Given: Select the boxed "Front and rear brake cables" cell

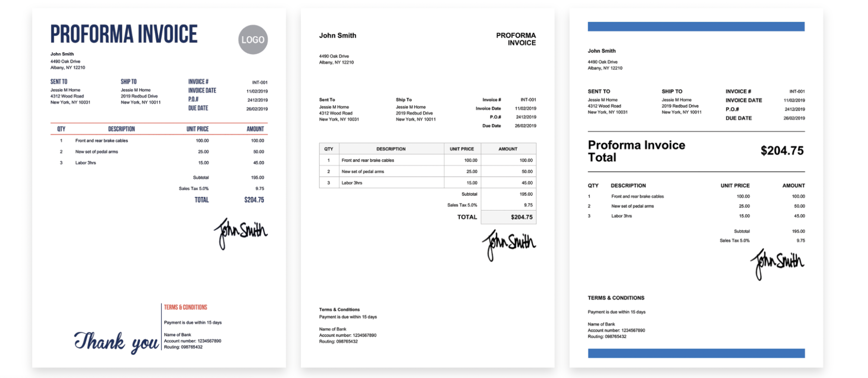Looking at the screenshot, I should pos(391,160).
